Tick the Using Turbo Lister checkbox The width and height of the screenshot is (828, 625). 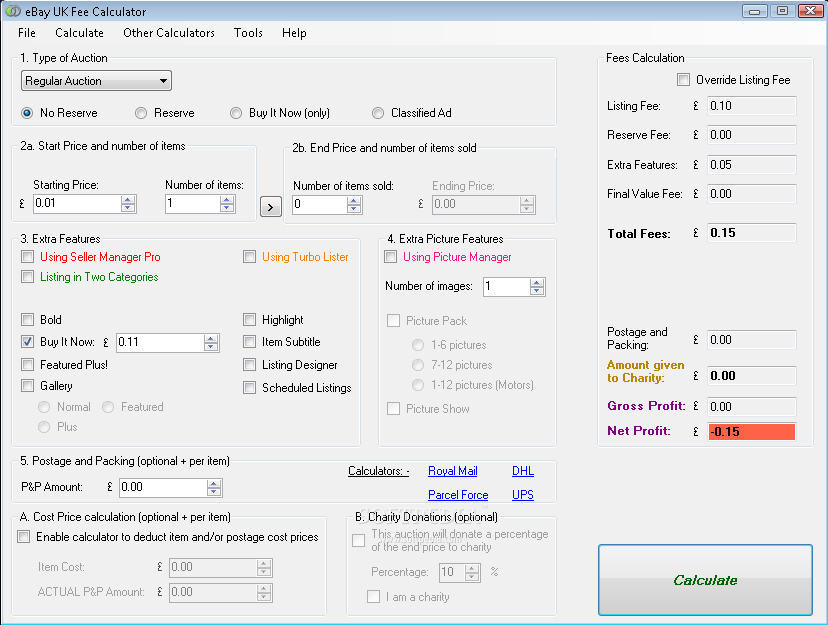point(249,257)
